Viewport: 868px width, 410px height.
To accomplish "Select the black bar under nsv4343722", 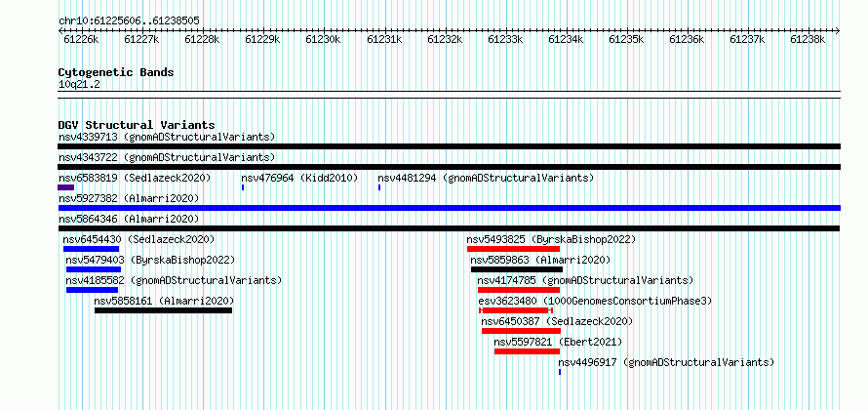I will click(449, 167).
